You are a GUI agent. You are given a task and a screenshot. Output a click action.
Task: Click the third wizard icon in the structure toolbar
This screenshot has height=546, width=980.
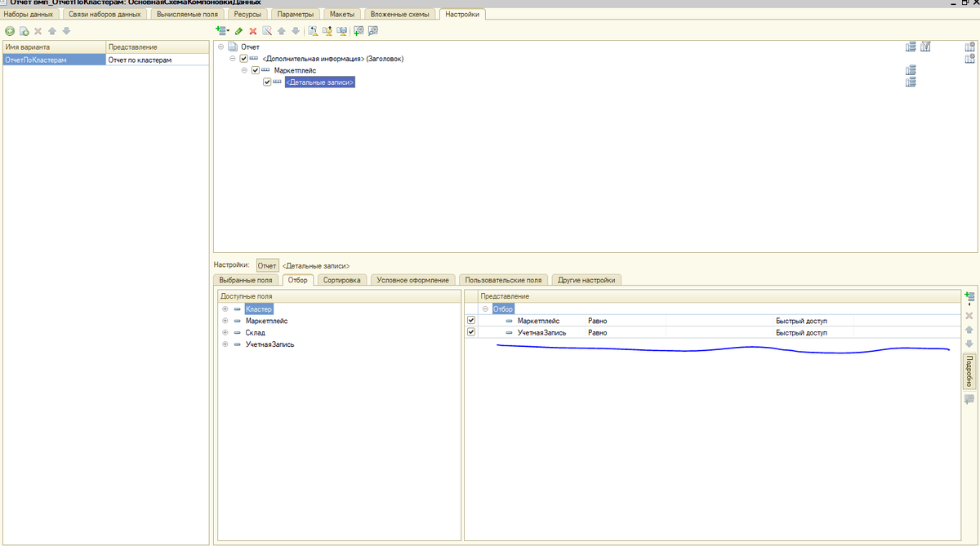pos(342,31)
